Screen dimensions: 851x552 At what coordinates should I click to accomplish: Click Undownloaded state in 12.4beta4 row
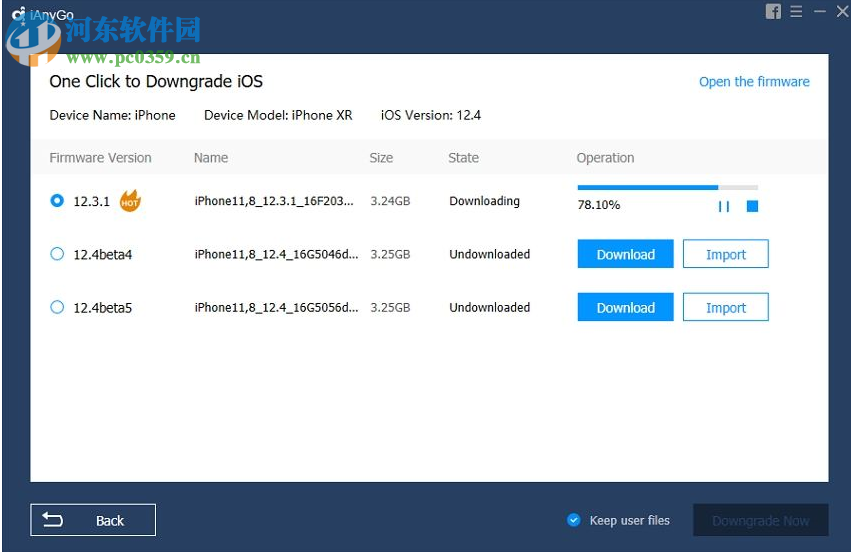(490, 254)
